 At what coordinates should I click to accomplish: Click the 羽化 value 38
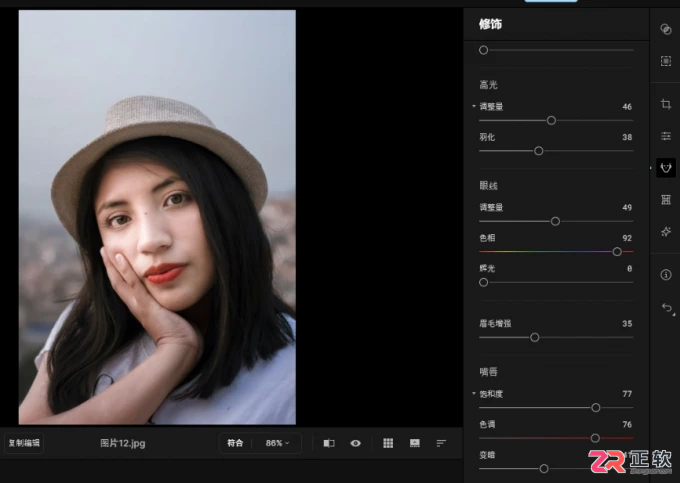pyautogui.click(x=627, y=137)
